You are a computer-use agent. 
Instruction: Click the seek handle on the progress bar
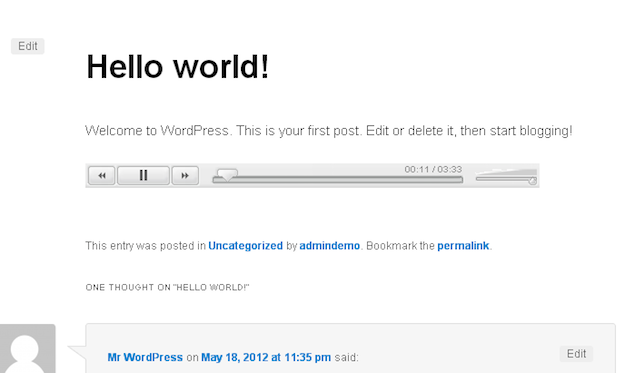point(227,175)
